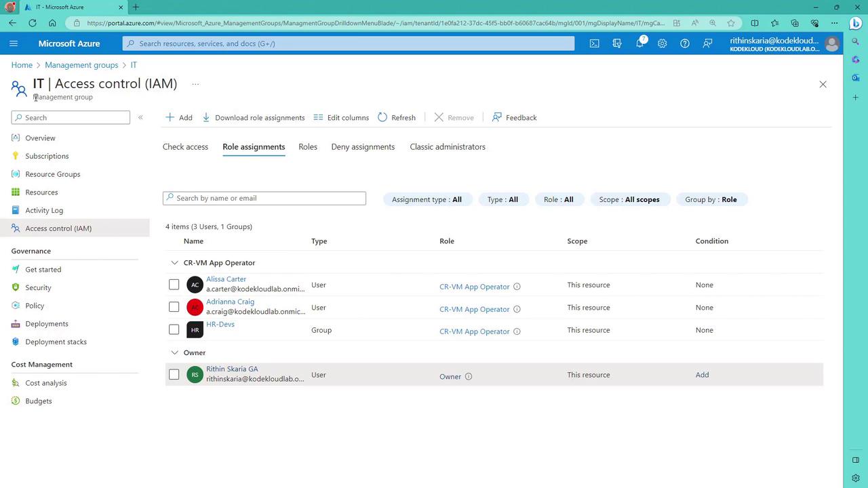
Task: Open the Cloud Shell icon
Action: [x=594, y=43]
